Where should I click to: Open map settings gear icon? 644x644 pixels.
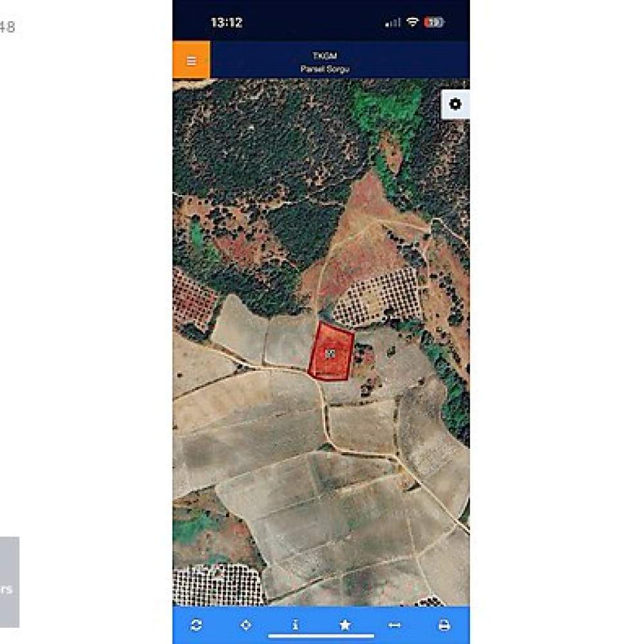[455, 104]
